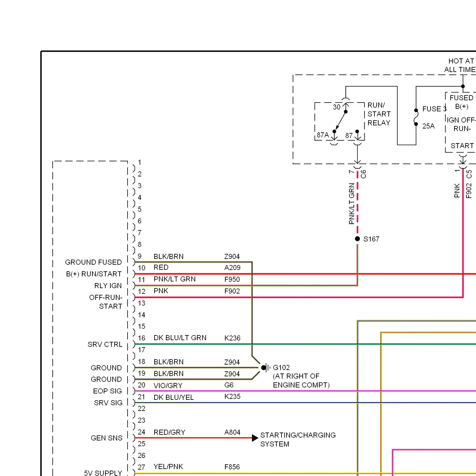Screen dimensions: 476x476
Task: Click the 5V SUPPLY pin description
Action: click(103, 473)
